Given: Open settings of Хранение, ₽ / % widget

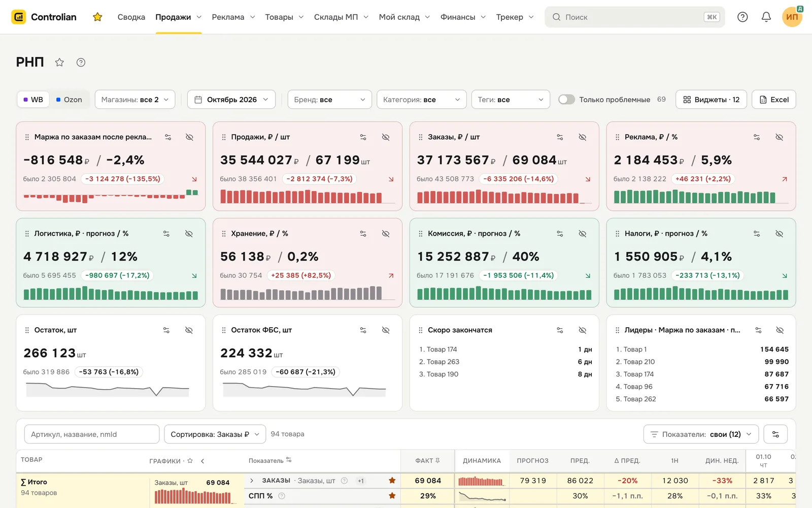Looking at the screenshot, I should tap(363, 234).
